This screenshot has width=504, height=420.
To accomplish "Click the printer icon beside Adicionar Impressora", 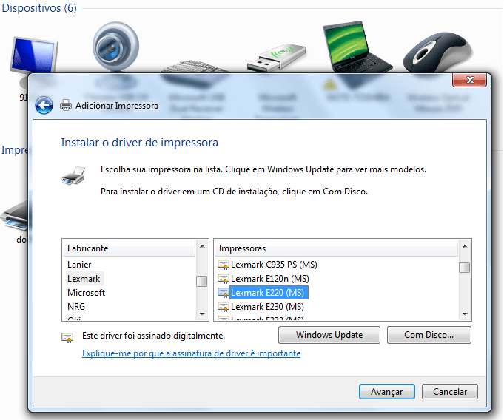I will click(x=66, y=105).
